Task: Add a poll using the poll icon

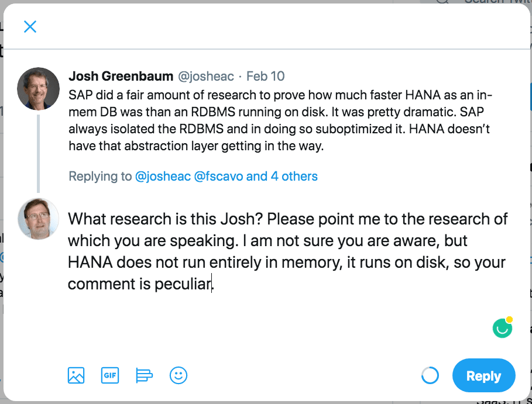Action: pyautogui.click(x=144, y=375)
